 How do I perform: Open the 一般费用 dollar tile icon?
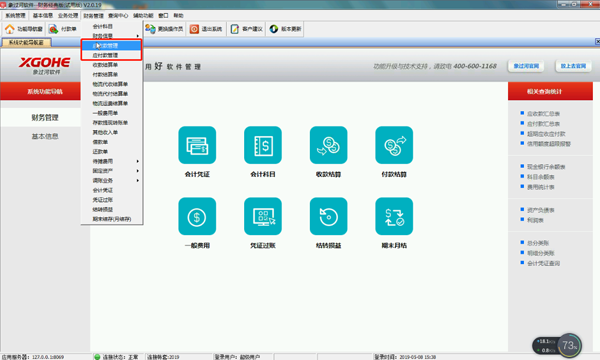(197, 216)
